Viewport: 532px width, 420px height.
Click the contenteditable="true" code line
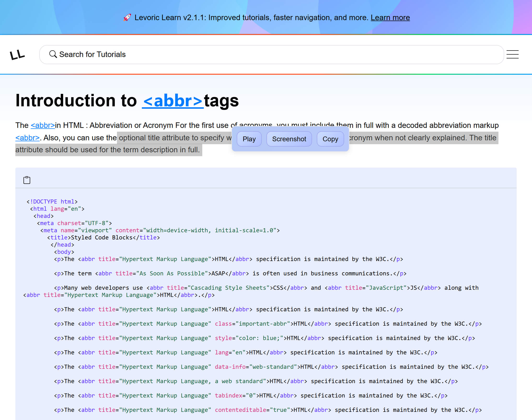coord(268,410)
